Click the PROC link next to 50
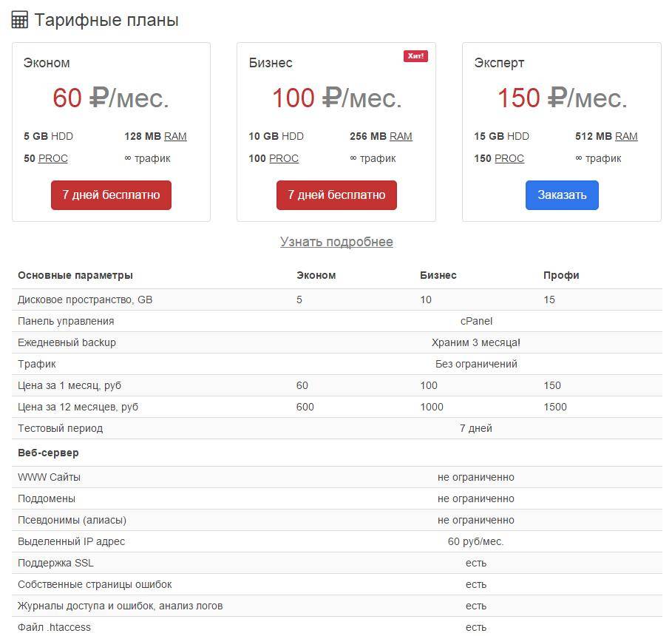Viewport: 672px width, 636px height. pos(53,158)
